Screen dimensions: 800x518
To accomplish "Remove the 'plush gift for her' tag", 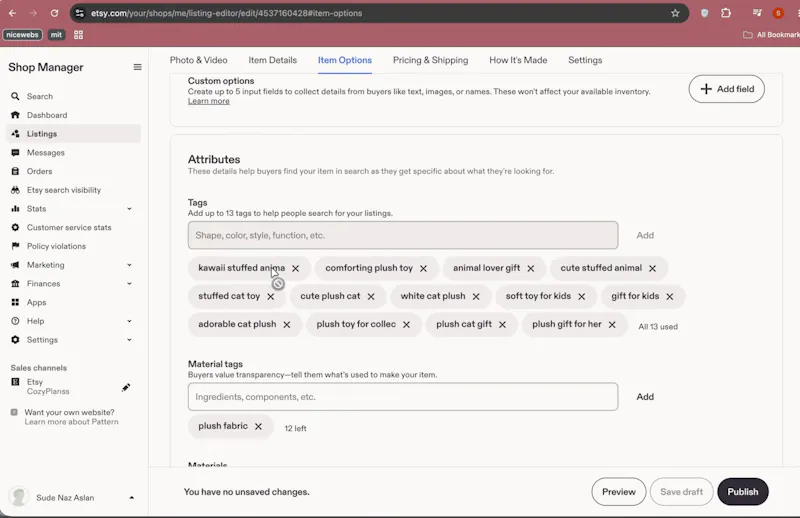I will point(612,325).
